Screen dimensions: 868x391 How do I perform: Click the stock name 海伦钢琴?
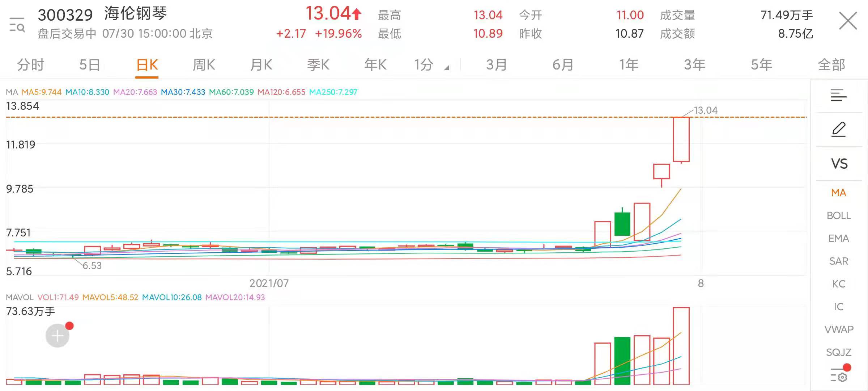click(x=136, y=14)
